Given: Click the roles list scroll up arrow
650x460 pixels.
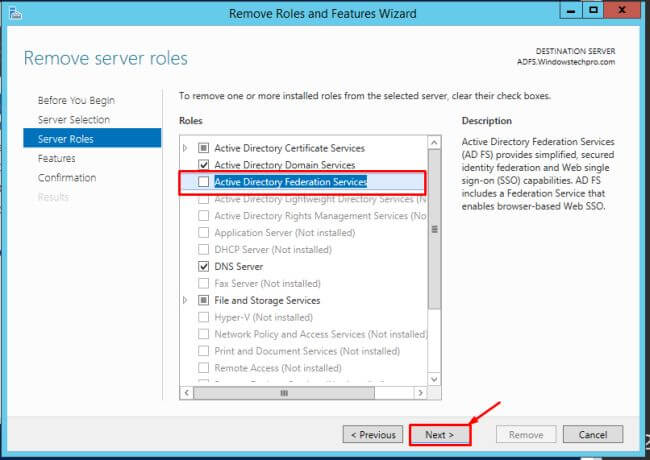Looking at the screenshot, I should point(434,143).
